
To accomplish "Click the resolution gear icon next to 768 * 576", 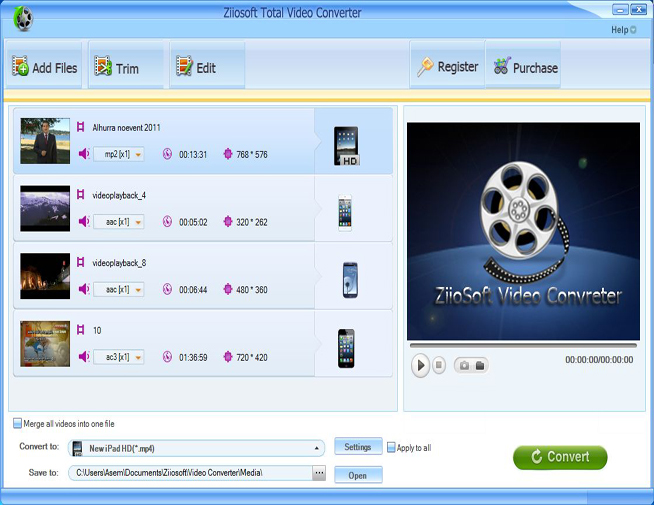I will pos(228,154).
